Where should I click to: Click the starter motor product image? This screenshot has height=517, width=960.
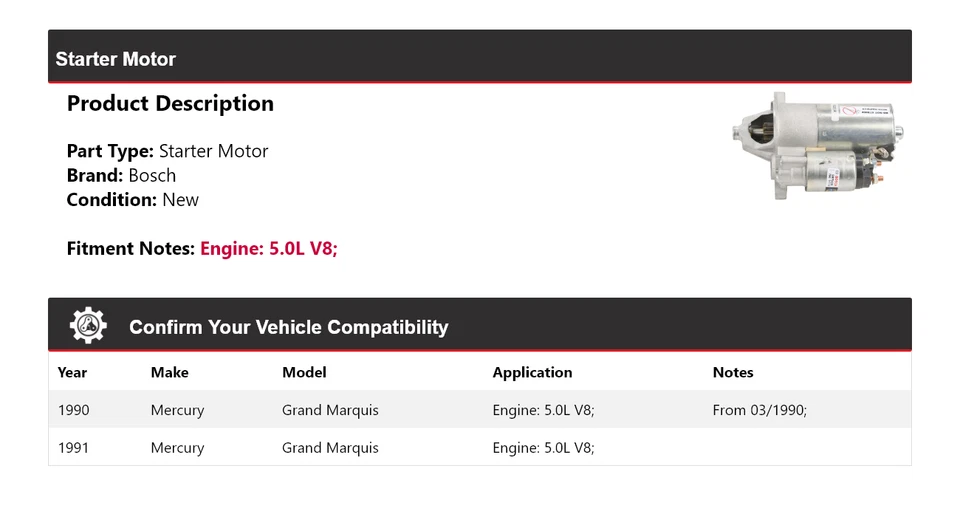817,146
